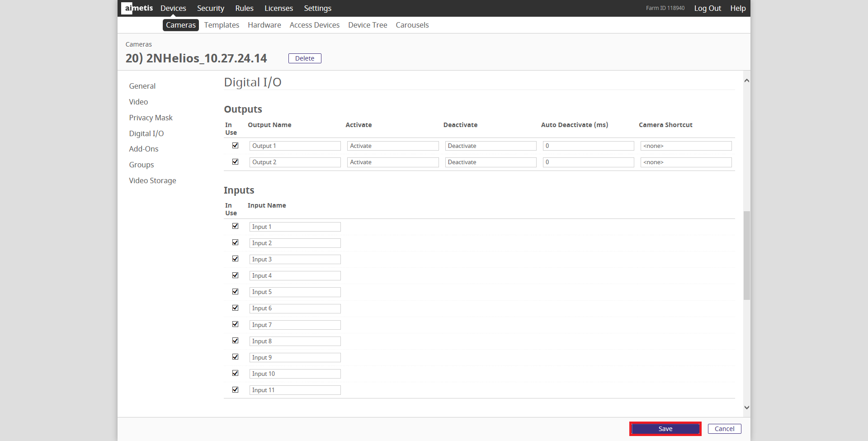The height and width of the screenshot is (441, 868).
Task: Open the Privacy Mask section
Action: [151, 118]
